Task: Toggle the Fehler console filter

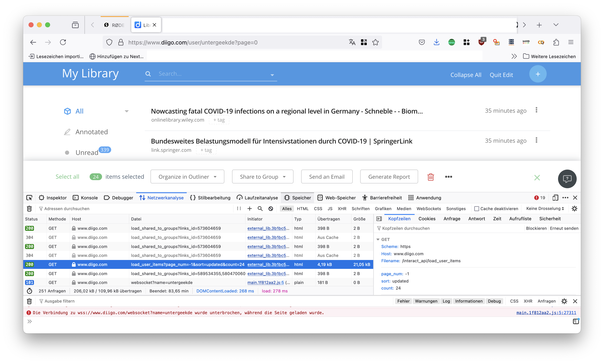Action: [403, 301]
